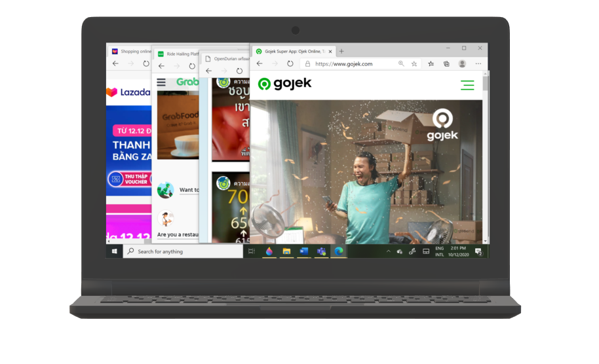Open the zoom magnifier in the address bar
The image size is (599, 364).
(x=402, y=64)
